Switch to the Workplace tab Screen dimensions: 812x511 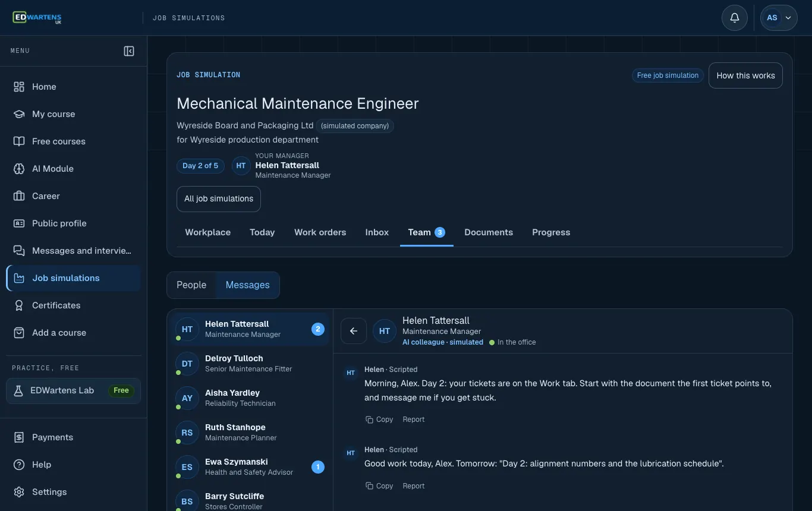[208, 232]
